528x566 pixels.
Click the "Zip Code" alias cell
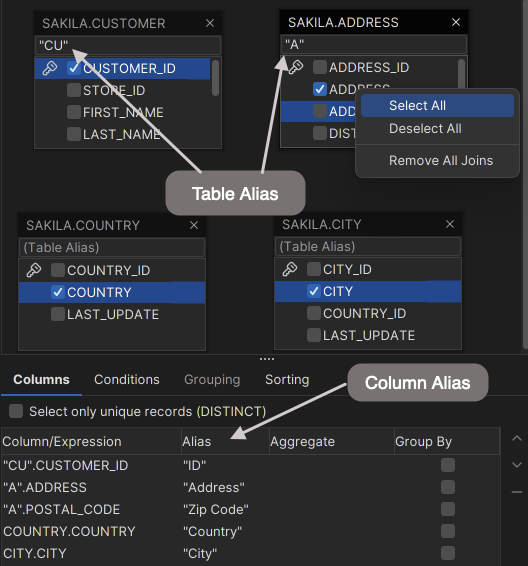click(226, 509)
